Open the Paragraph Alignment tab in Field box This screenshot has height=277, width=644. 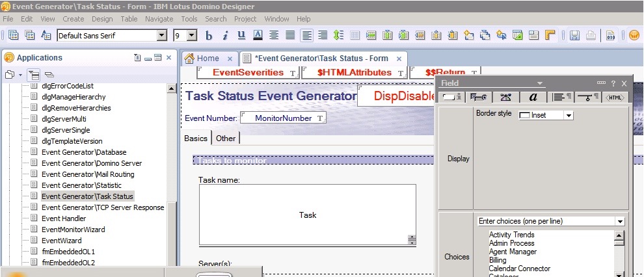(561, 98)
